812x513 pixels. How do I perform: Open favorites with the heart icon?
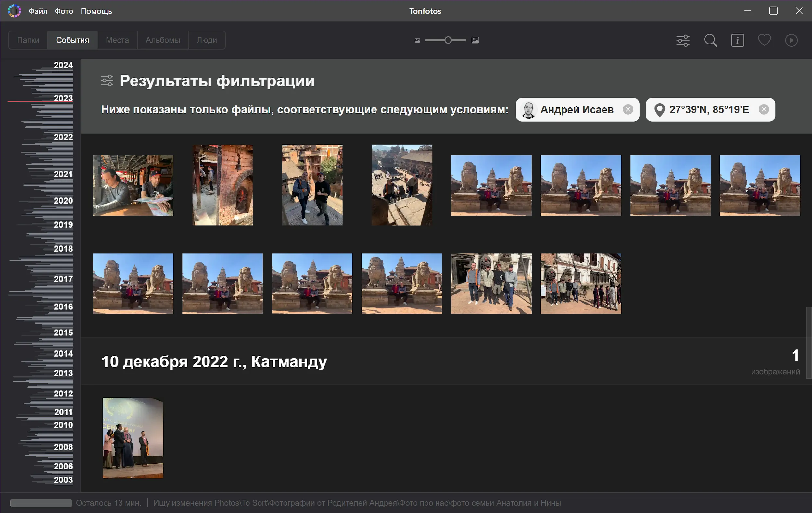(x=764, y=40)
